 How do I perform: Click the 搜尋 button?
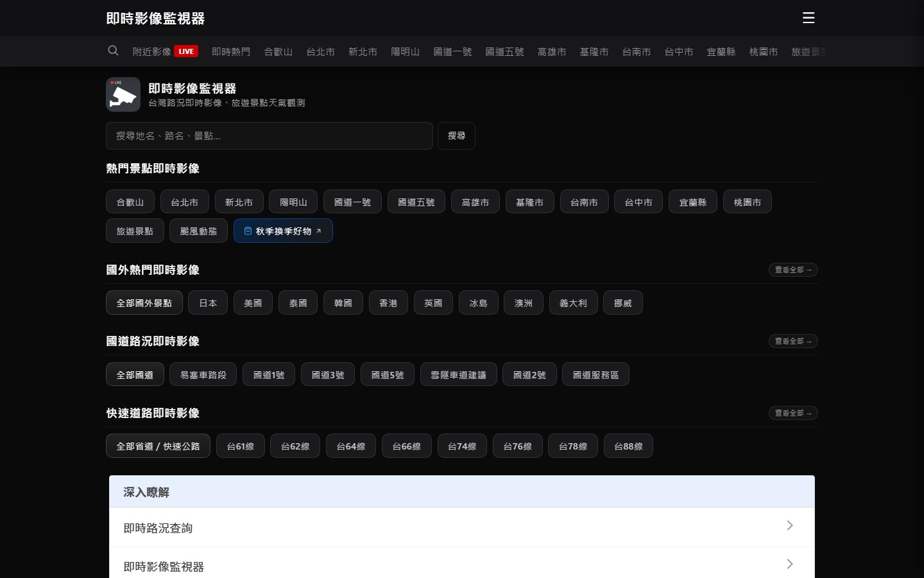(x=456, y=136)
